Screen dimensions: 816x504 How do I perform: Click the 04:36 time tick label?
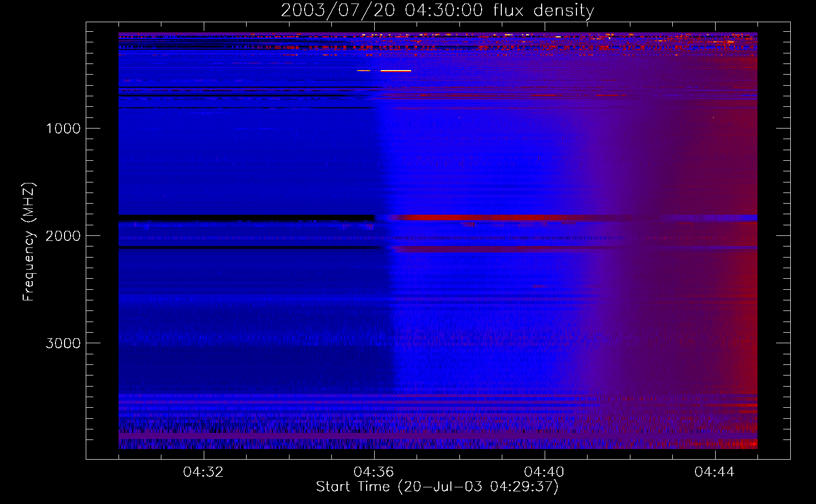[x=374, y=472]
